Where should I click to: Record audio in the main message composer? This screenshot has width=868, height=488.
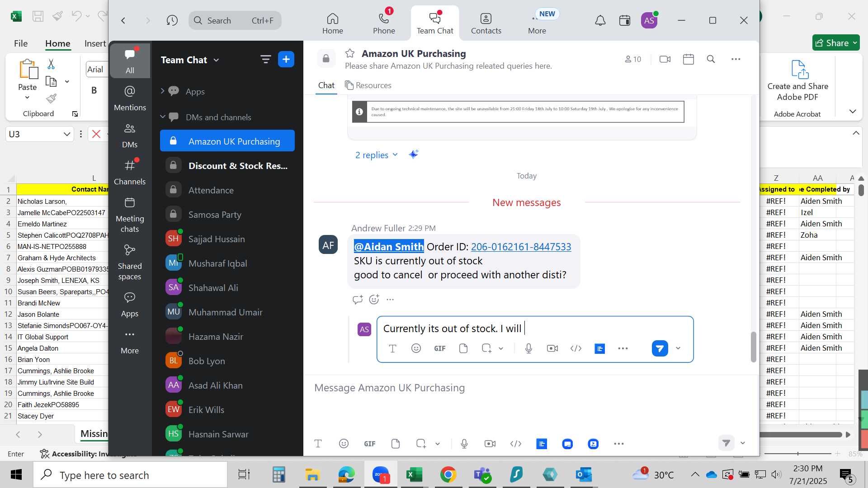(464, 444)
